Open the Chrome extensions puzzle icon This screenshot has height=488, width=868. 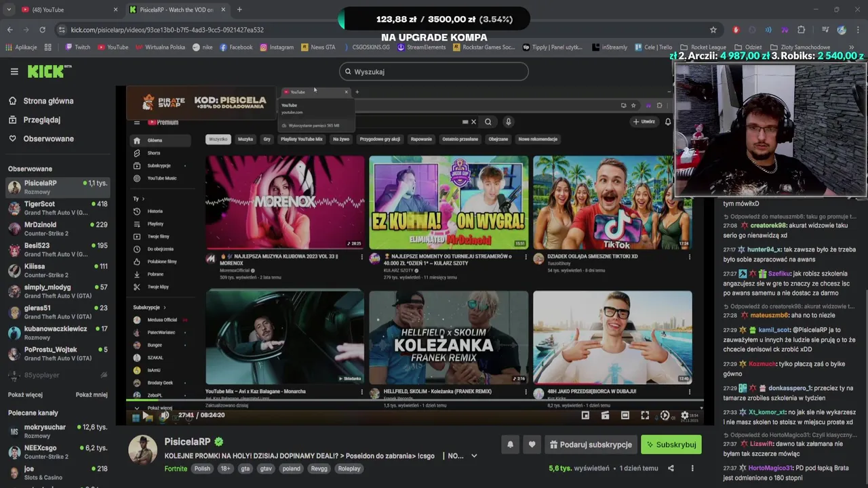click(802, 30)
